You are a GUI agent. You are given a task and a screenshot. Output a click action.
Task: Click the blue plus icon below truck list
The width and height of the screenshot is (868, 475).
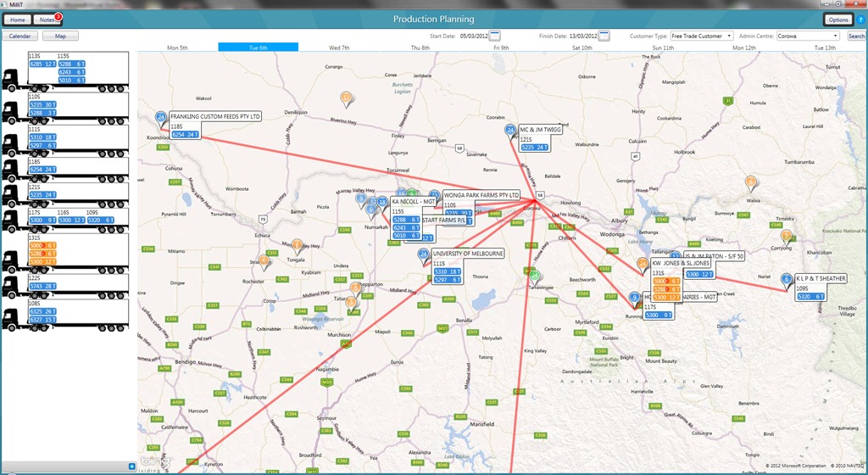pyautogui.click(x=131, y=466)
